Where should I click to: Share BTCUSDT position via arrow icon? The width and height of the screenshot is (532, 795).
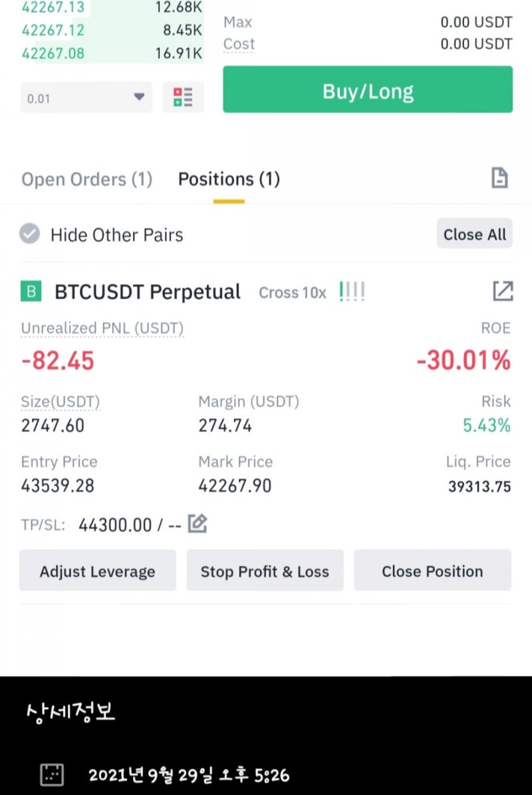point(503,291)
